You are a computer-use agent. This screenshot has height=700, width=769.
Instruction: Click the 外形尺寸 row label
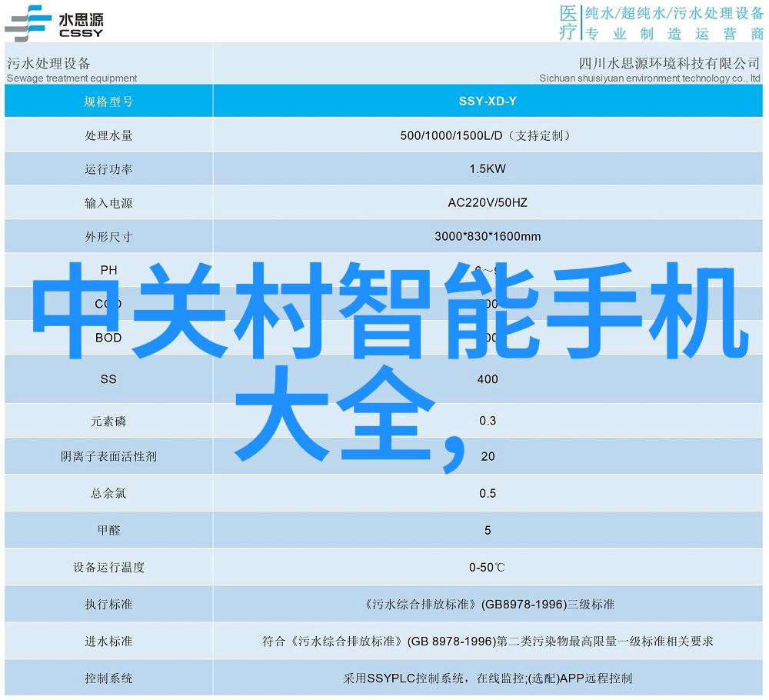108,237
